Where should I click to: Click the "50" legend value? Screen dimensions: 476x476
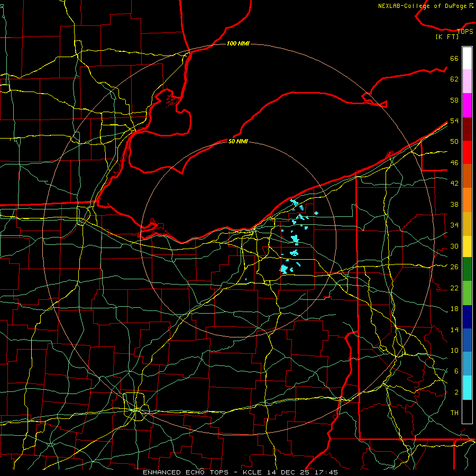[x=454, y=142]
